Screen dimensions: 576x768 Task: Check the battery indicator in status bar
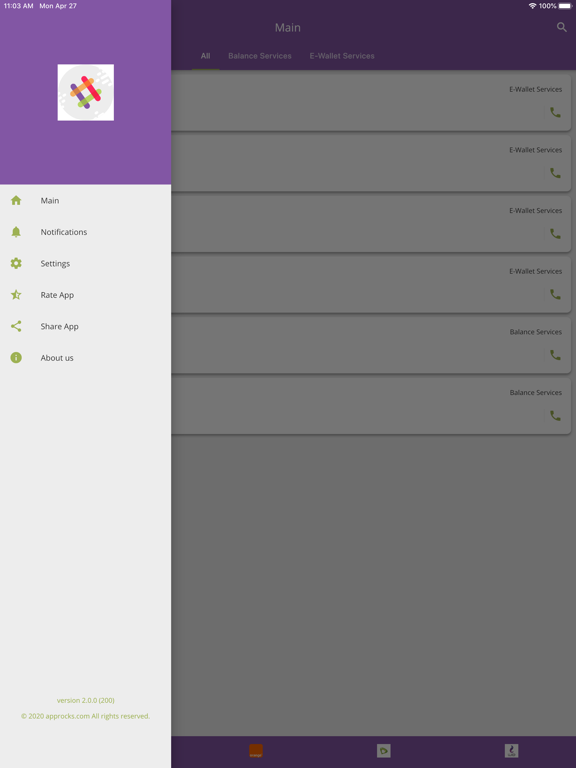[565, 6]
